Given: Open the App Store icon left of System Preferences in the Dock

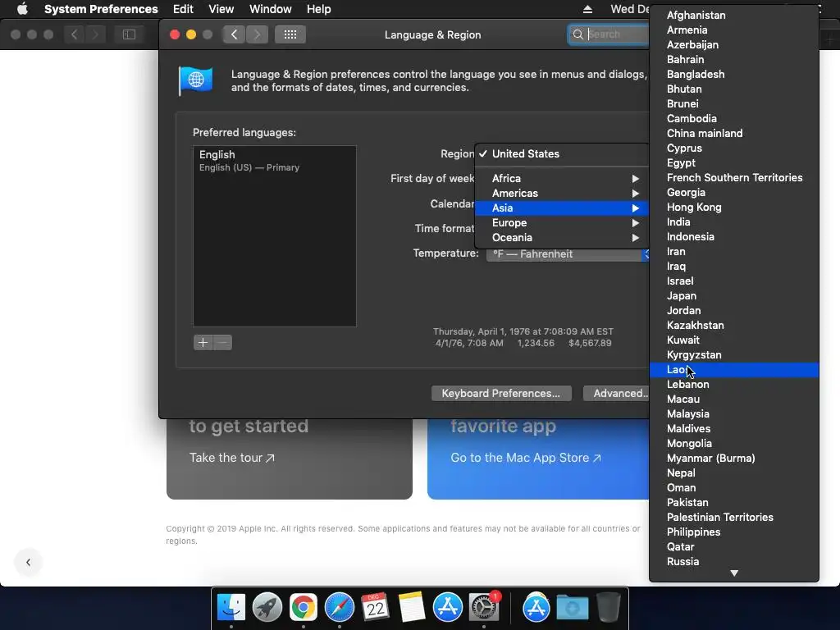Looking at the screenshot, I should (x=447, y=608).
